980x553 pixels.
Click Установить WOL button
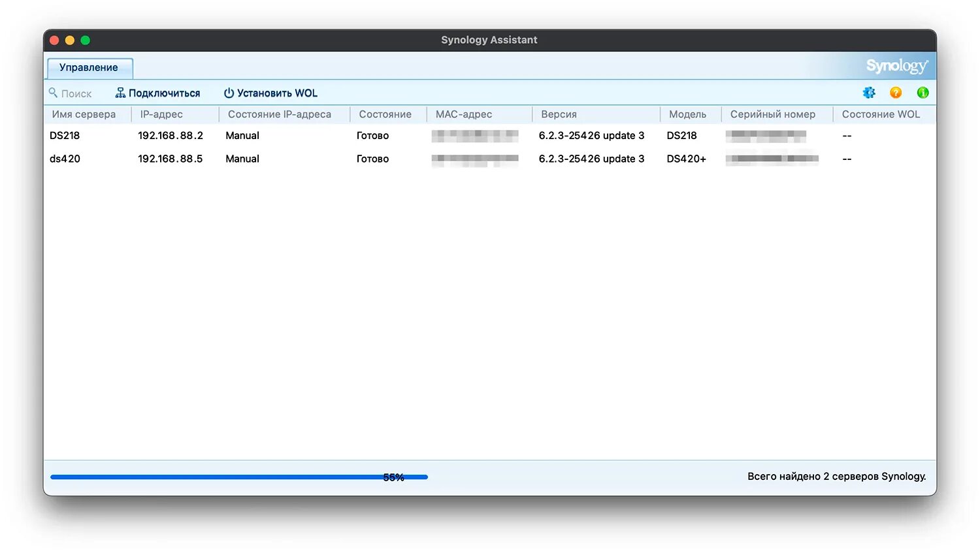coord(270,93)
